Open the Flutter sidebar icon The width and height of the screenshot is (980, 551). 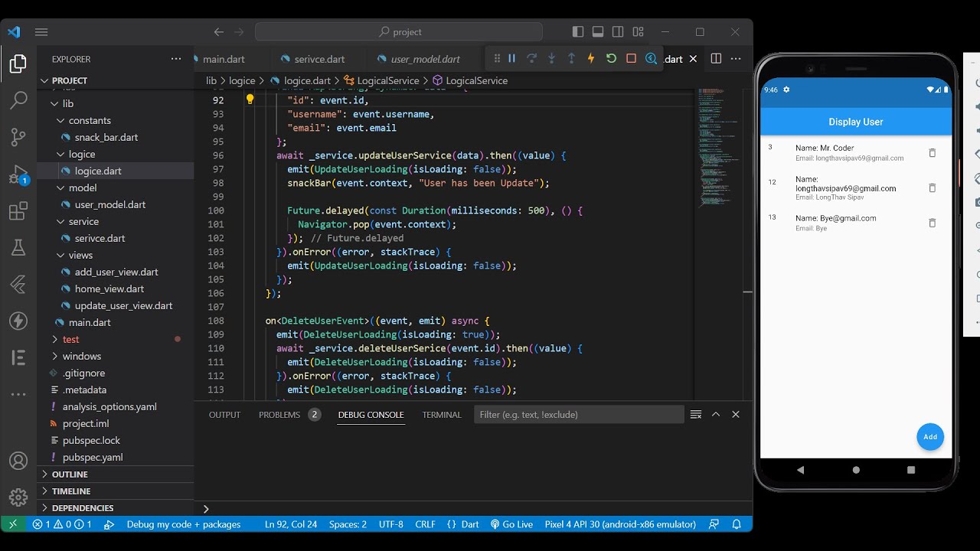[x=18, y=285]
